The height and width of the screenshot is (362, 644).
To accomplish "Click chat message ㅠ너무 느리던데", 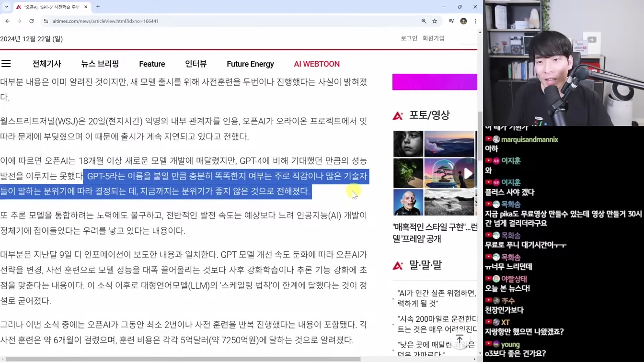I will (508, 266).
